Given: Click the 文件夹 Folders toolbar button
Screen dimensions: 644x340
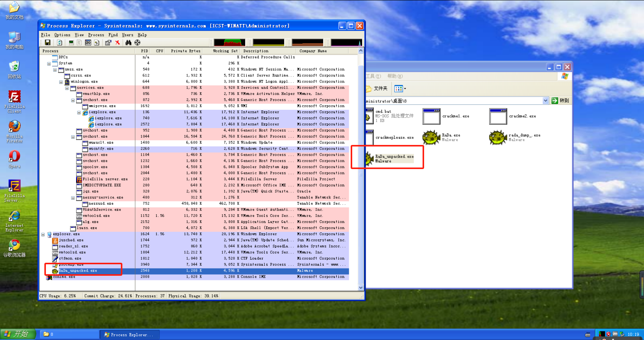Looking at the screenshot, I should [x=377, y=88].
